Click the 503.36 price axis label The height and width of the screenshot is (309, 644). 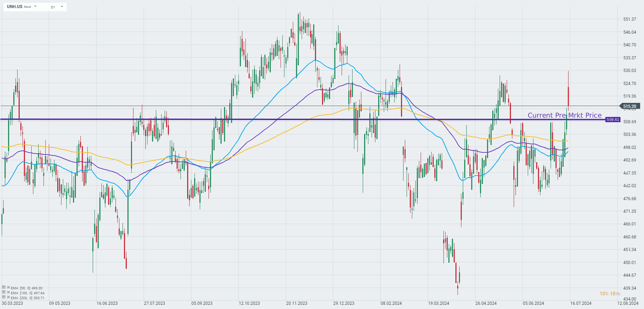pos(630,134)
